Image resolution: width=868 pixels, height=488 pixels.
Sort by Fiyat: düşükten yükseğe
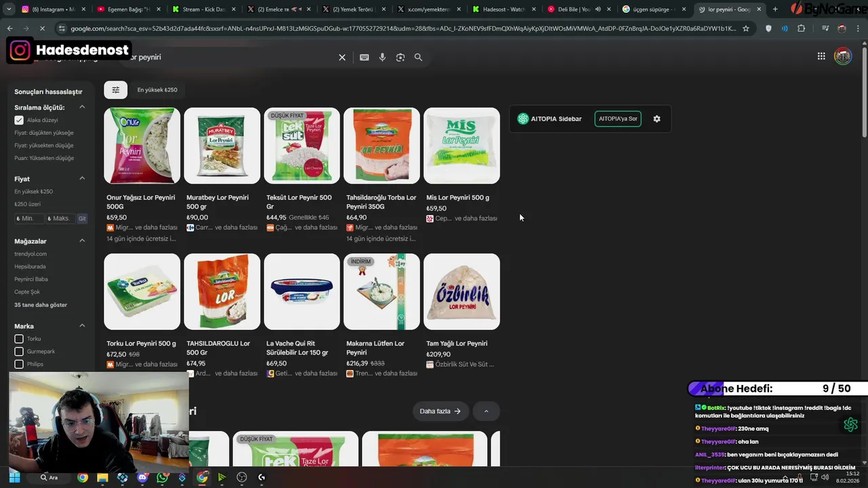click(x=44, y=133)
